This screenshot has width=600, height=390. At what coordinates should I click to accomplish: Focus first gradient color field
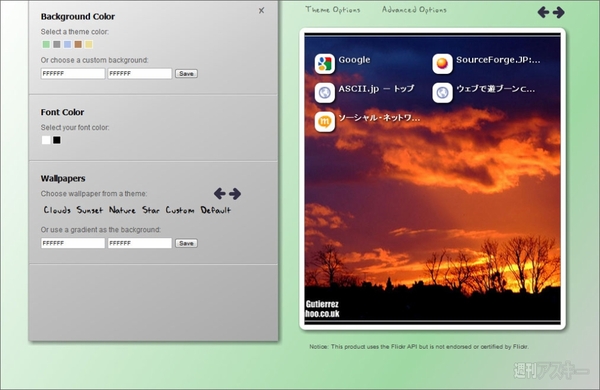pyautogui.click(x=73, y=243)
